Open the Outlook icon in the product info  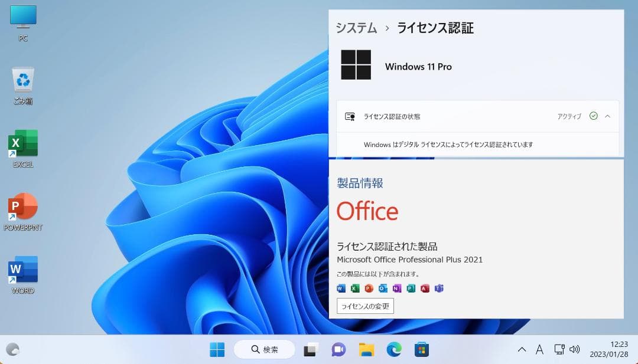[x=382, y=288]
